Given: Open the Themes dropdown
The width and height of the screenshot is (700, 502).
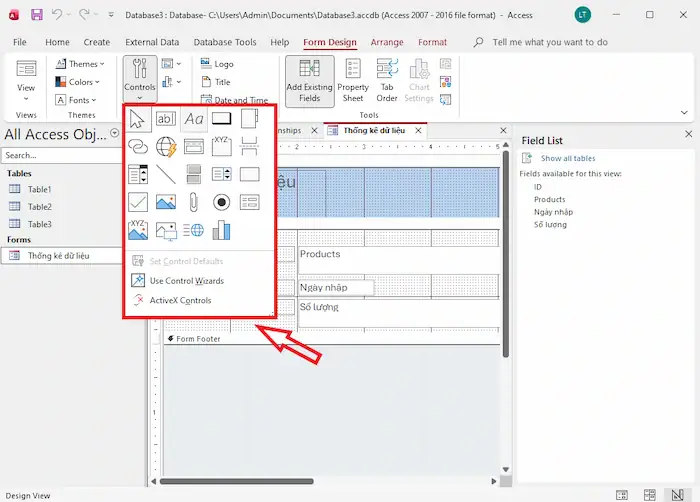Looking at the screenshot, I should coord(82,64).
